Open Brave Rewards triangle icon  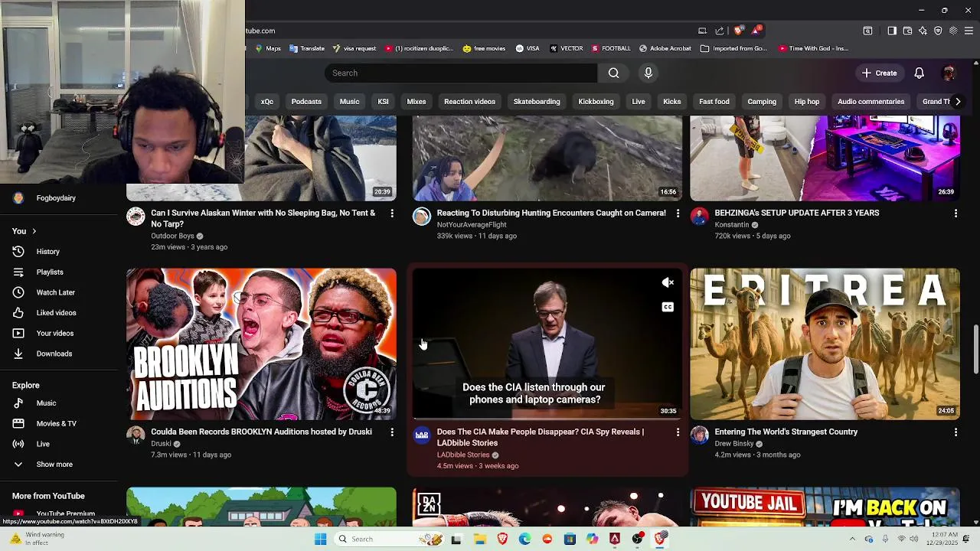point(756,31)
